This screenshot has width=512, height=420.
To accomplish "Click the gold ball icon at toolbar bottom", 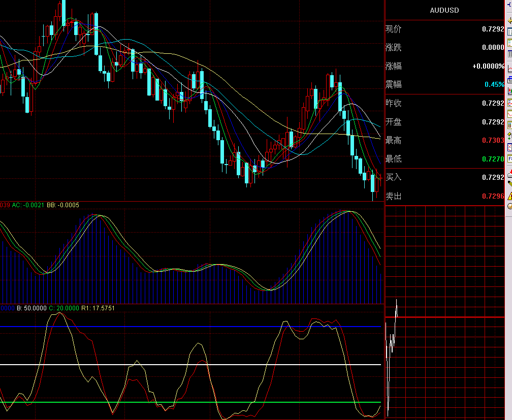I will (x=509, y=206).
